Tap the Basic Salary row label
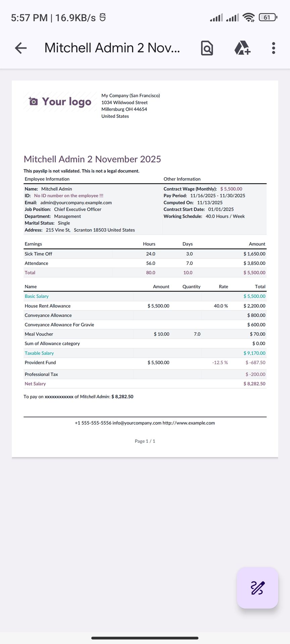The image size is (290, 644). click(x=37, y=296)
